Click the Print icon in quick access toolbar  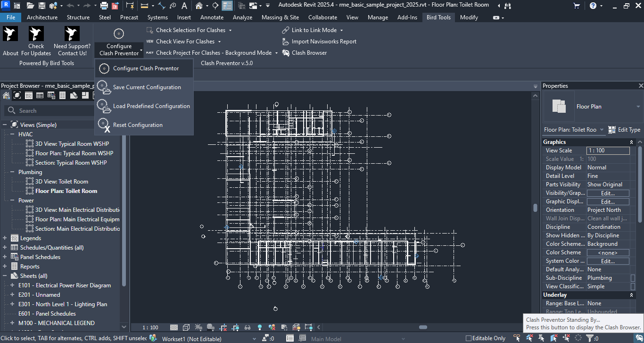[x=104, y=6]
